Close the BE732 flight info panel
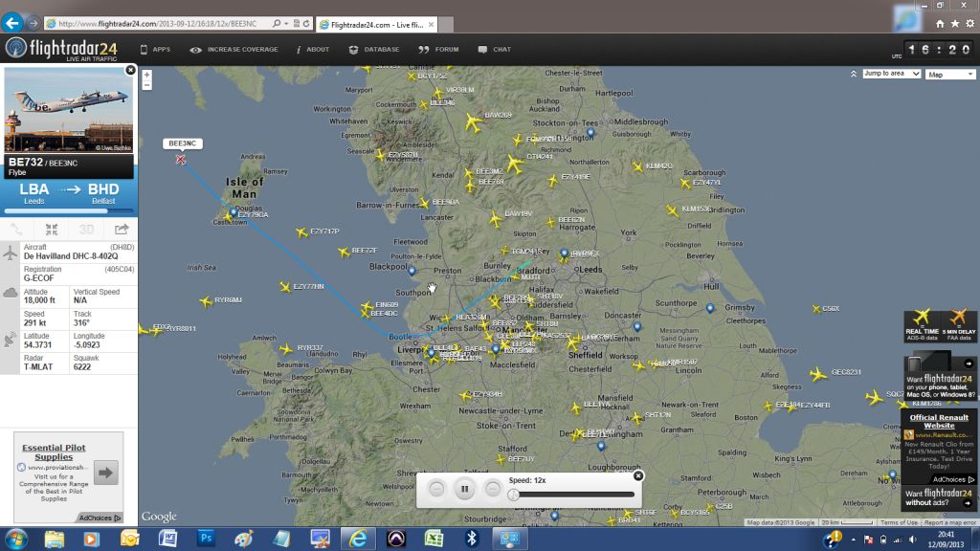 point(130,70)
